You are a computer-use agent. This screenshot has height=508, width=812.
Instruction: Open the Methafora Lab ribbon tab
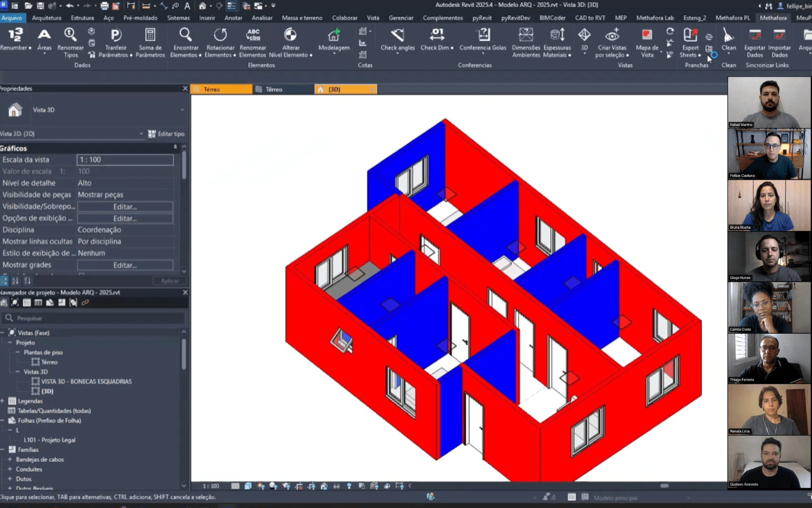coord(655,18)
